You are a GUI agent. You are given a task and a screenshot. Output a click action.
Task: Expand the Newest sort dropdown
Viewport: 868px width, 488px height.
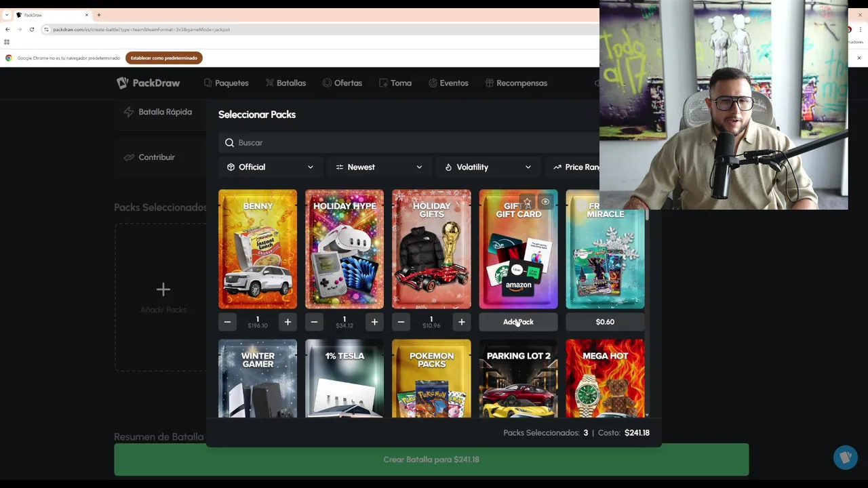pos(379,167)
